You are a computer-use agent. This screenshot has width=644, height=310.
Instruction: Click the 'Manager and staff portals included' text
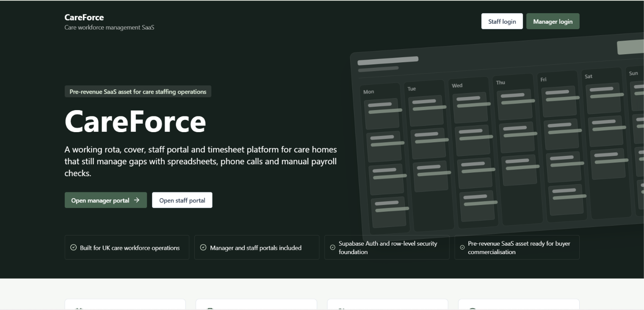256,248
